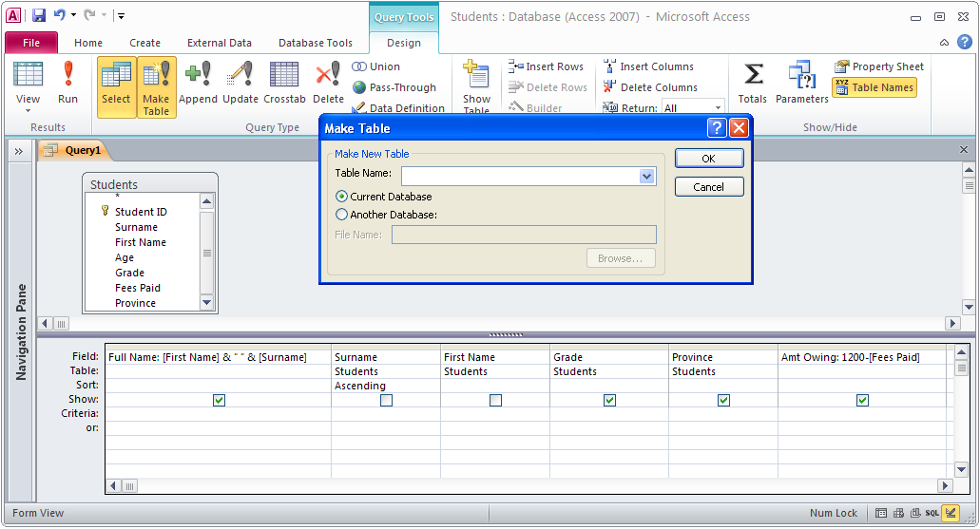Save using Quick Access toolbar icon
Viewport: 980px width, 529px height.
[39, 15]
